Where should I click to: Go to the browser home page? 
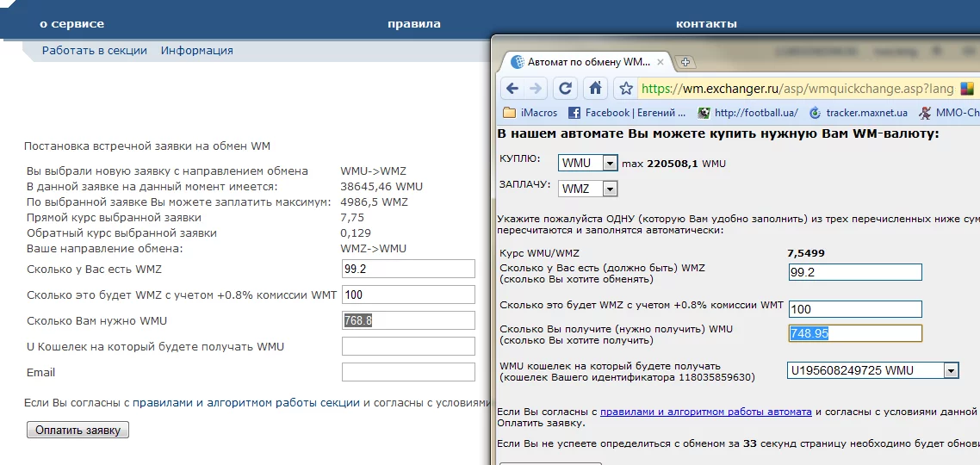point(594,89)
